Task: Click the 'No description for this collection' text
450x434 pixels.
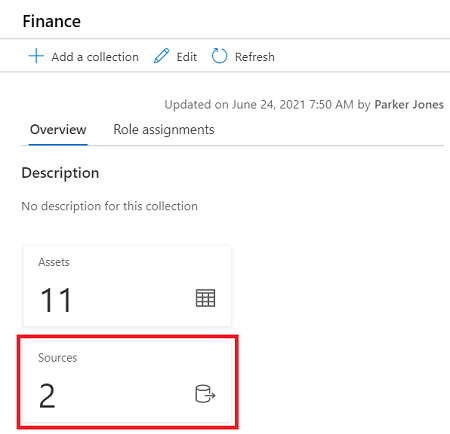Action: coord(110,206)
